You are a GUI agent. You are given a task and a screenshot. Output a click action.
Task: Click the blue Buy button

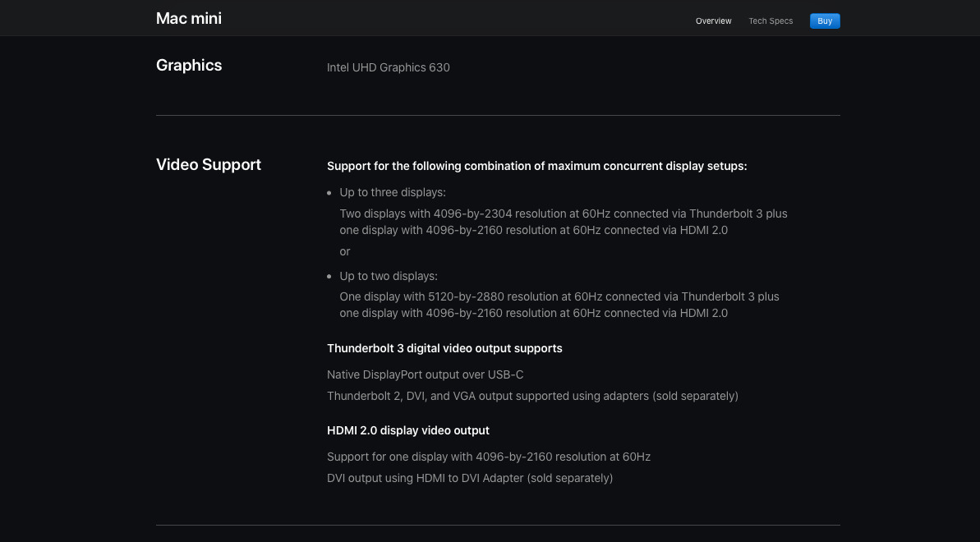point(825,21)
